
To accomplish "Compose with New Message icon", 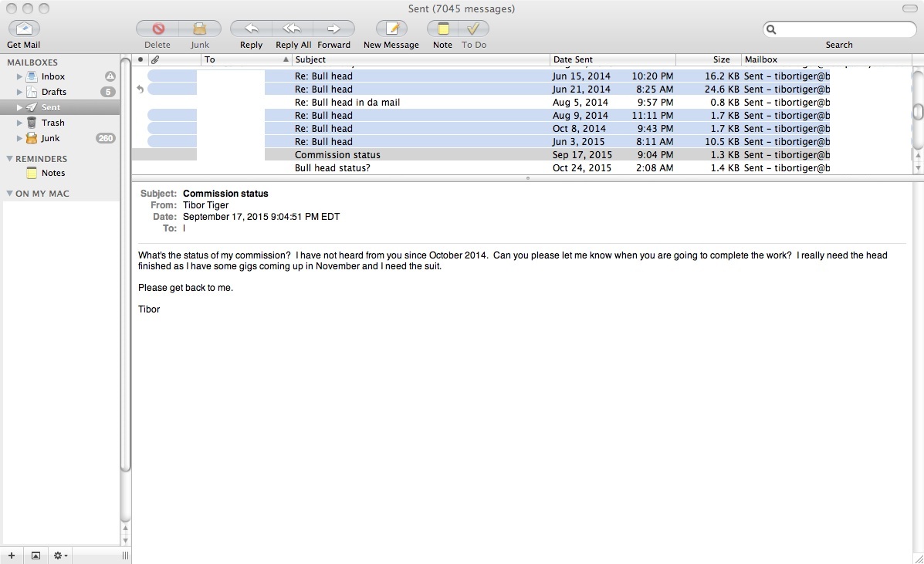I will click(391, 29).
